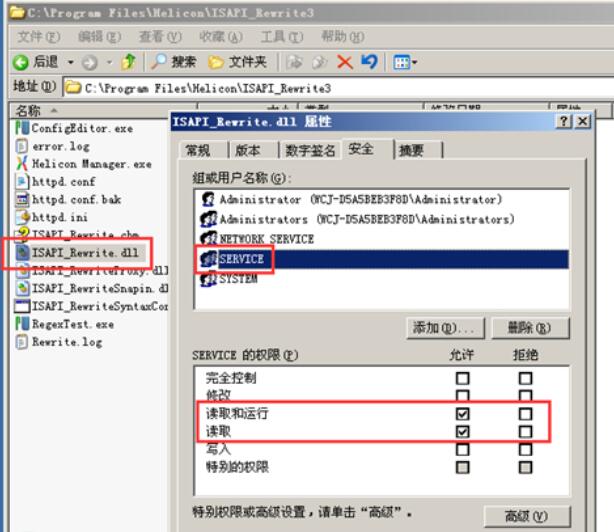Click the 搜索 (Search) toolbar icon

point(159,62)
